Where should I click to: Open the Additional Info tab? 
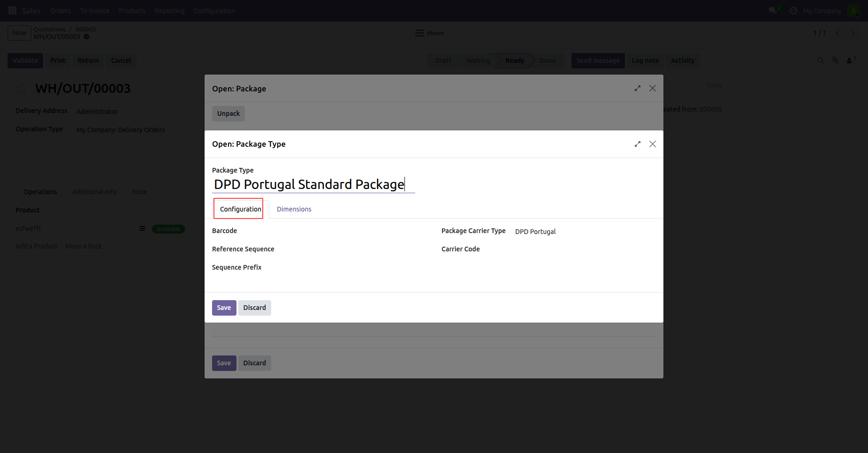(94, 192)
